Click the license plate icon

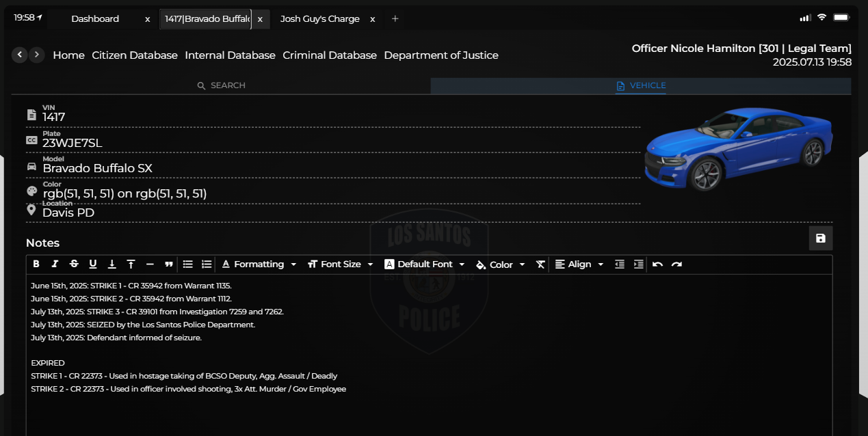tap(31, 140)
